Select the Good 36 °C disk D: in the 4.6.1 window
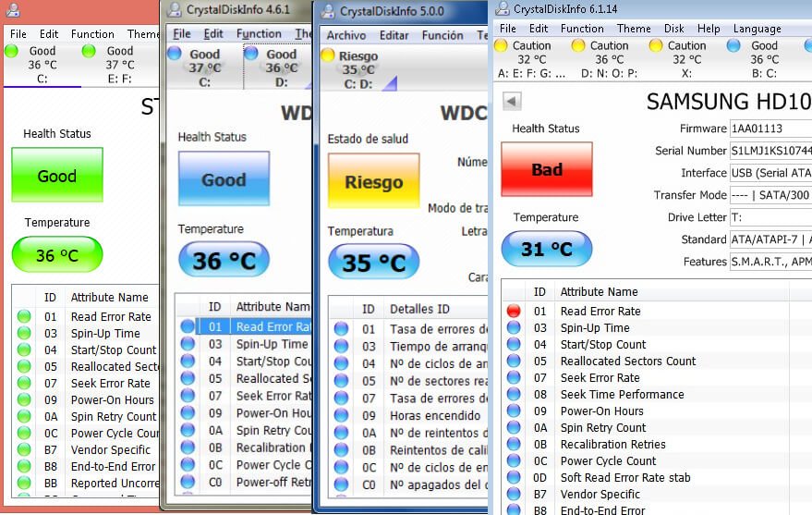Screen dimensions: 812x515 [277, 67]
